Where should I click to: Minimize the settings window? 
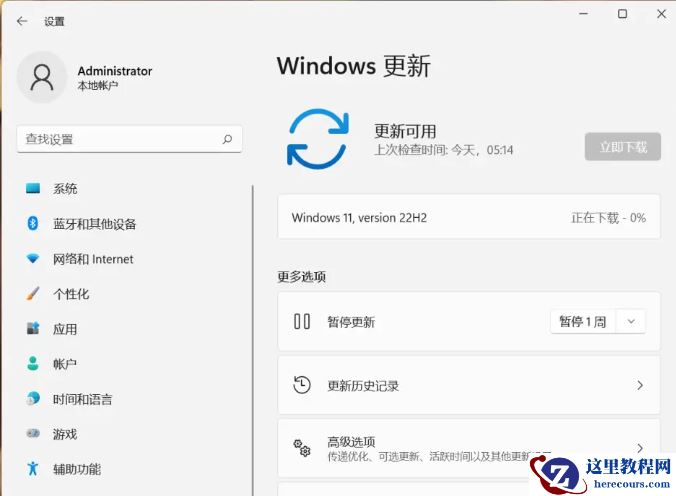[583, 14]
